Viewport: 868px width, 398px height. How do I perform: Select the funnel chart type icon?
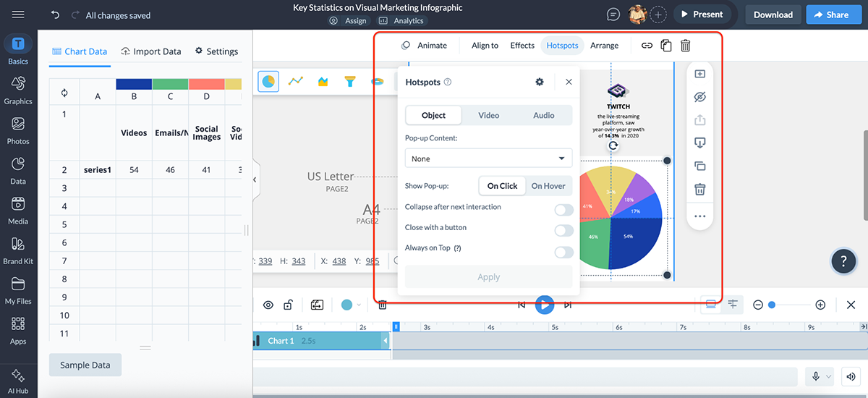pyautogui.click(x=350, y=82)
